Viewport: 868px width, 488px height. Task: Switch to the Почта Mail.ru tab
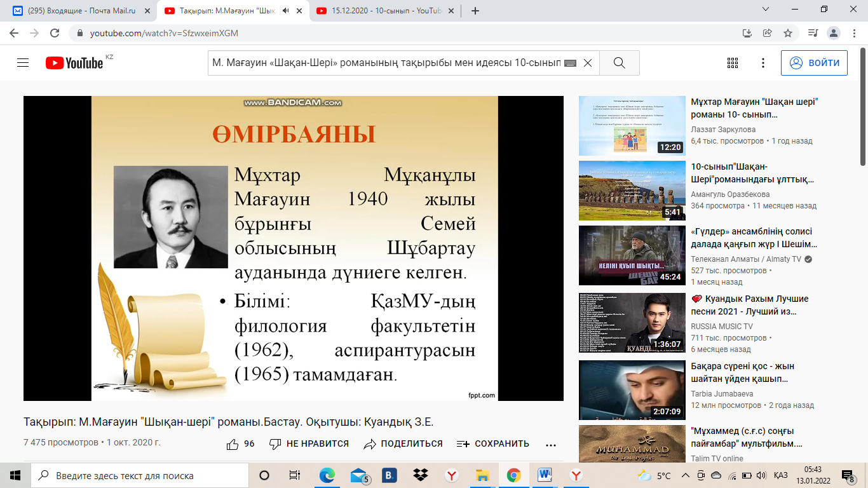[77, 11]
